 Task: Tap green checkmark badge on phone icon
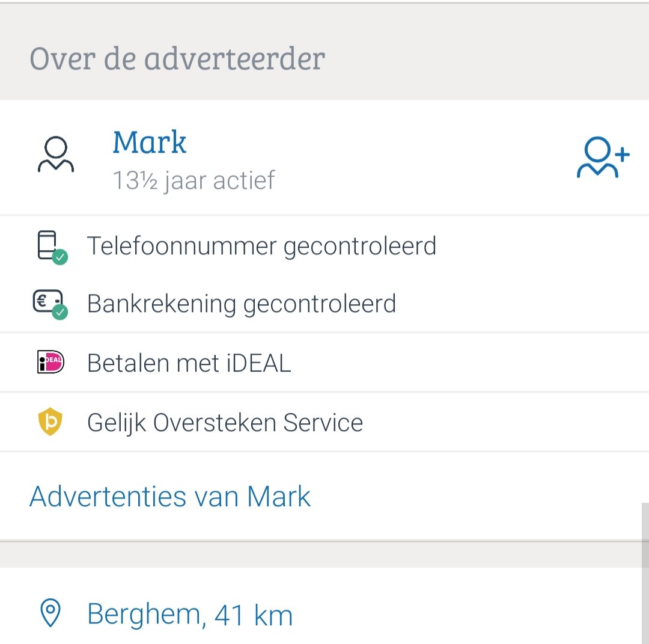point(60,257)
